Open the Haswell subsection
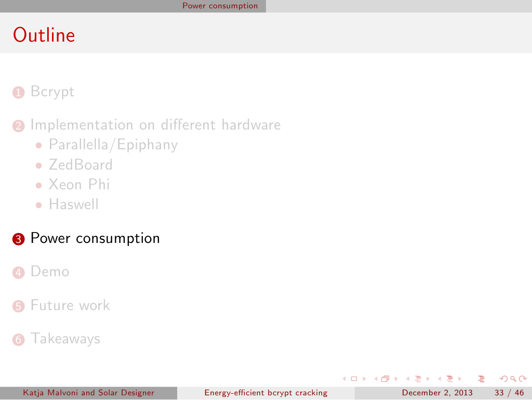The width and height of the screenshot is (532, 400). pyautogui.click(x=73, y=204)
